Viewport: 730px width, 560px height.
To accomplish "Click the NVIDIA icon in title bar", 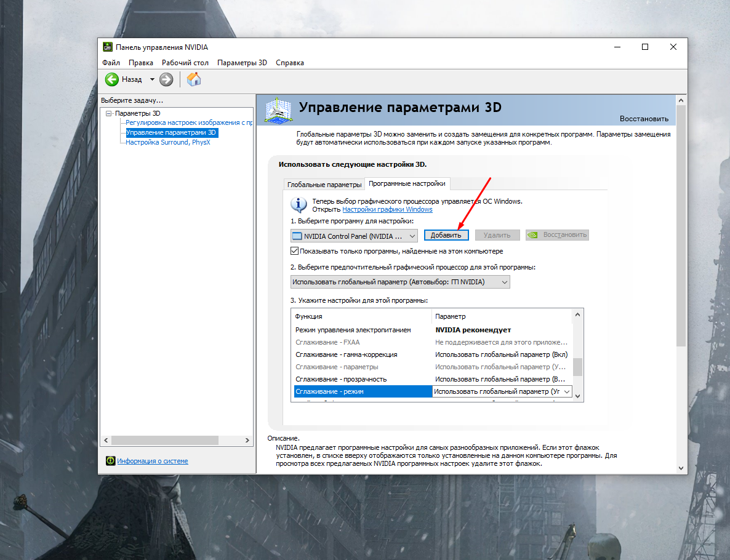I will pos(108,47).
